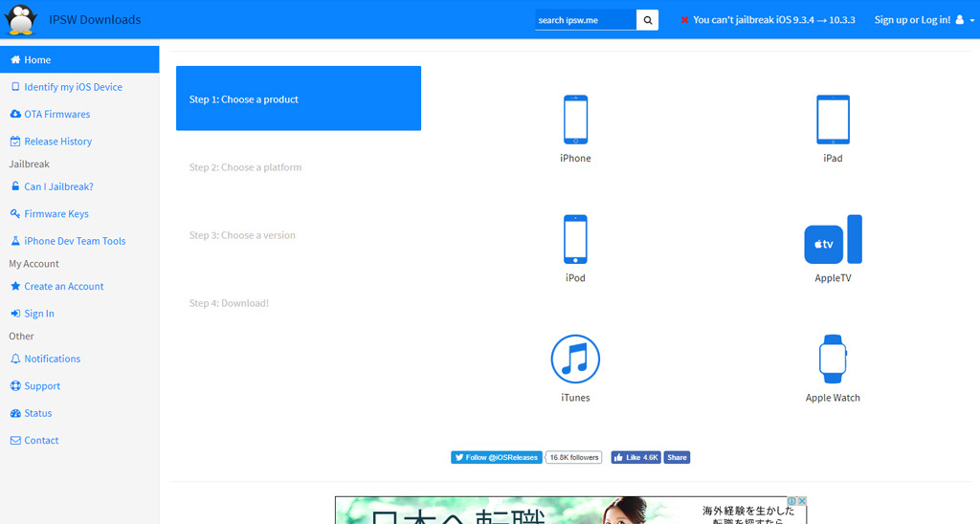The image size is (980, 524).
Task: Click the phone icon beside Identify my iOS Device
Action: (x=15, y=87)
